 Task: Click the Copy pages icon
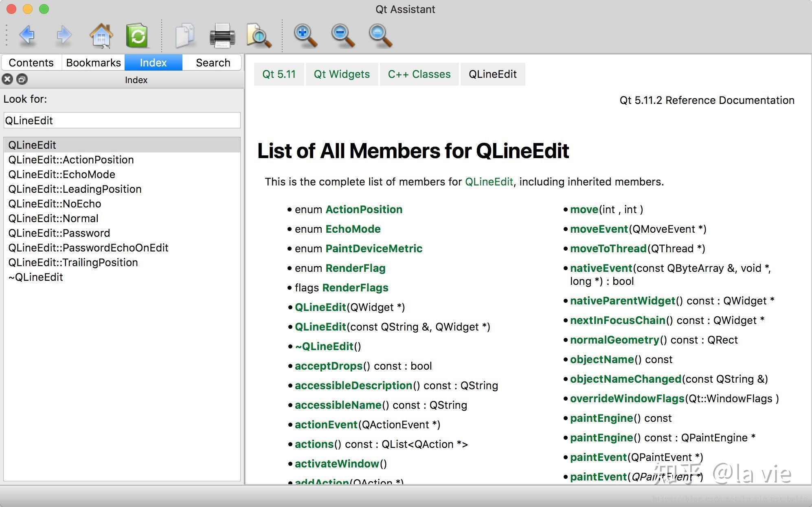point(184,35)
